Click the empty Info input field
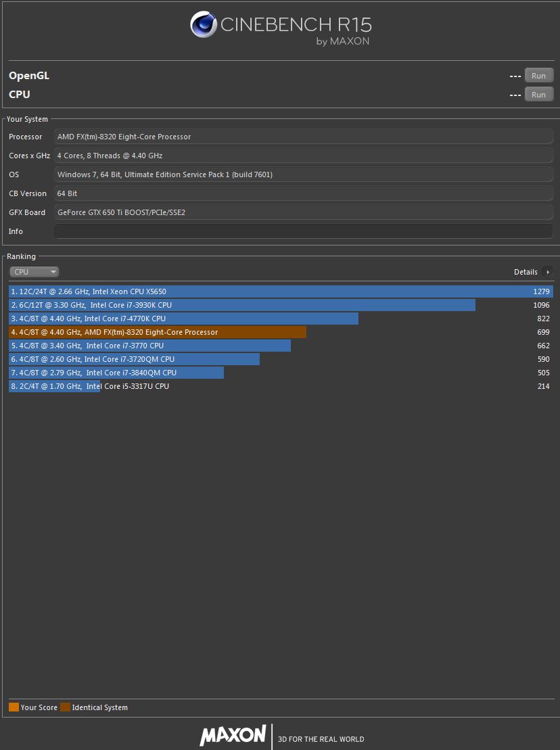Image resolution: width=560 pixels, height=750 pixels. pos(304,231)
